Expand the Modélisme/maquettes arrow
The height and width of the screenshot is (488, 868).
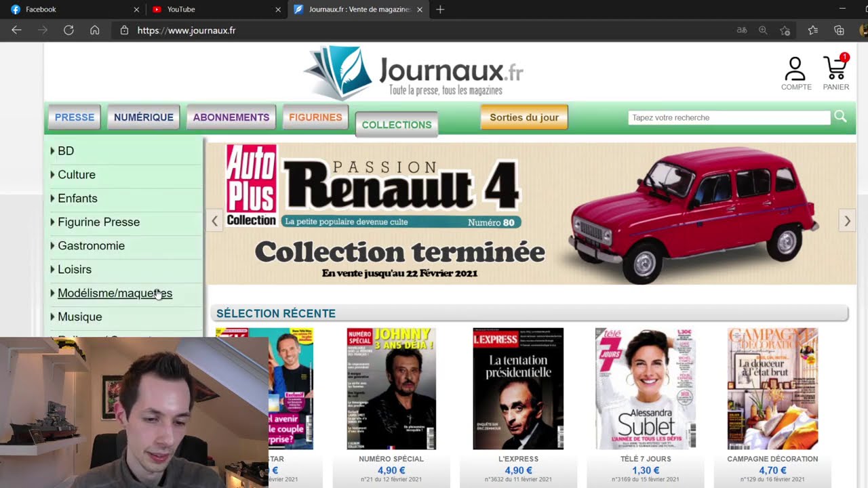[52, 293]
